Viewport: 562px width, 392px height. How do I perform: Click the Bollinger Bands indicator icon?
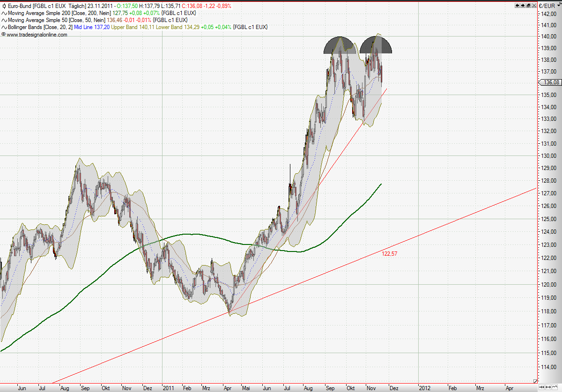(4, 27)
